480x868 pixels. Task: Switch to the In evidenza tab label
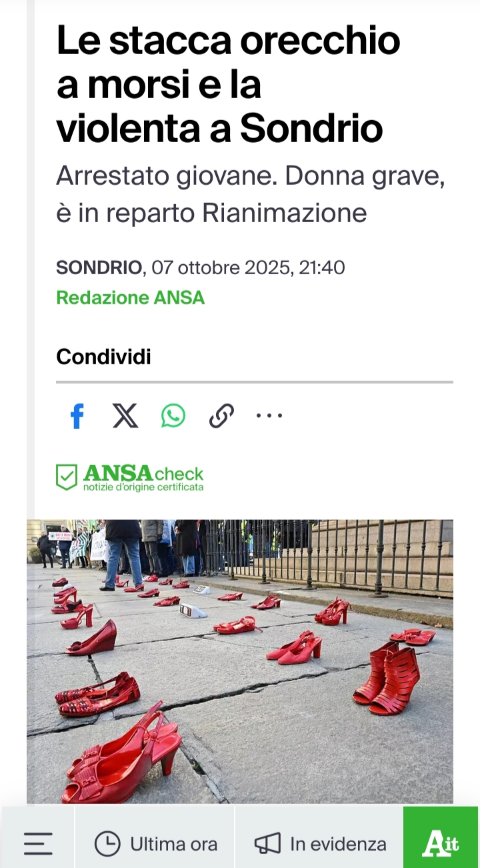pos(338,844)
